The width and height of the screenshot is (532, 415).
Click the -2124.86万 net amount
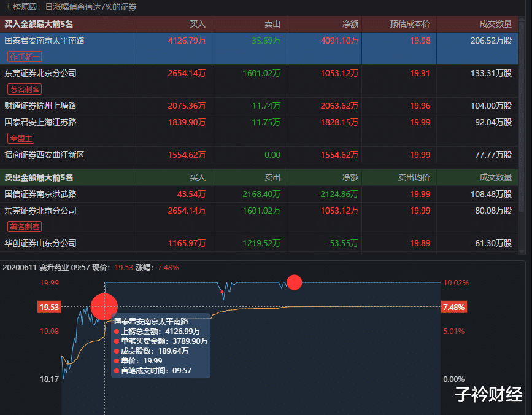coord(337,194)
